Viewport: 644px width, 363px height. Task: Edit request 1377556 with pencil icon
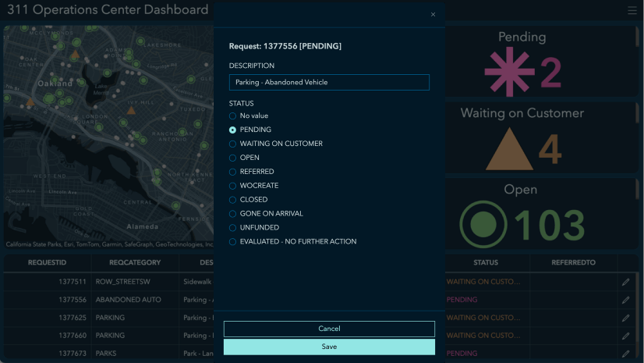(x=625, y=300)
